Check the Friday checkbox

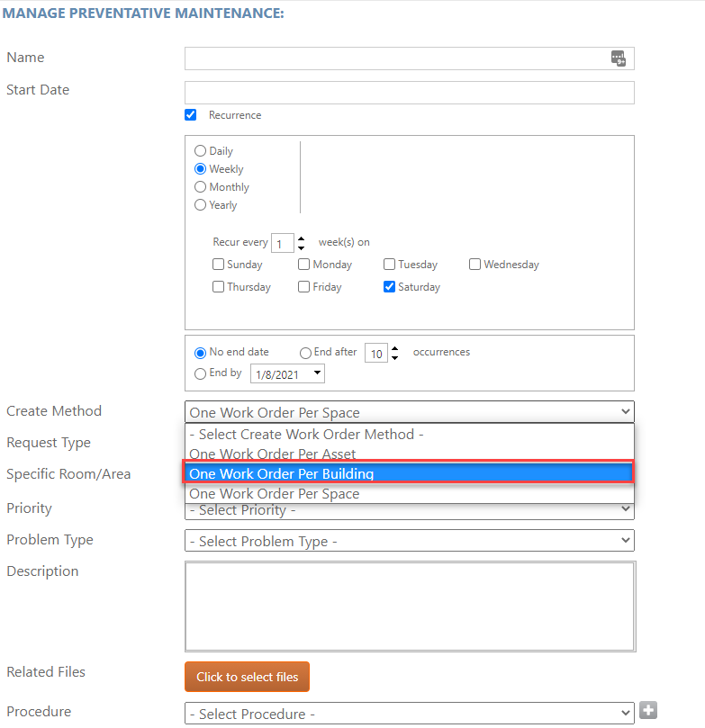[x=303, y=286]
